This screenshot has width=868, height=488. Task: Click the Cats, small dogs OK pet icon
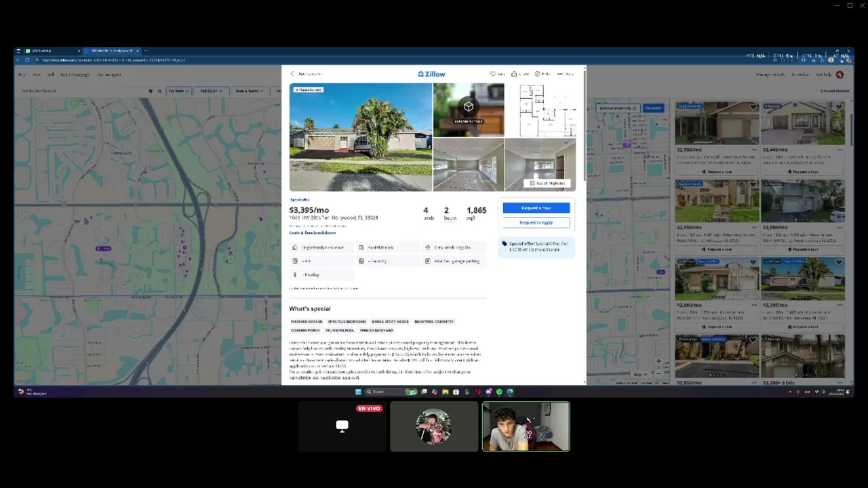427,247
